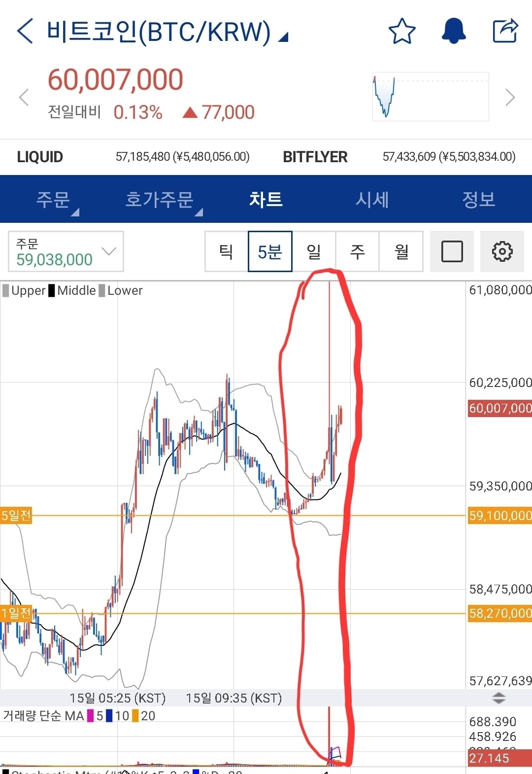Viewport: 532px width, 774px height.
Task: Add Bitcoin to favorites with star icon
Action: coord(402,31)
